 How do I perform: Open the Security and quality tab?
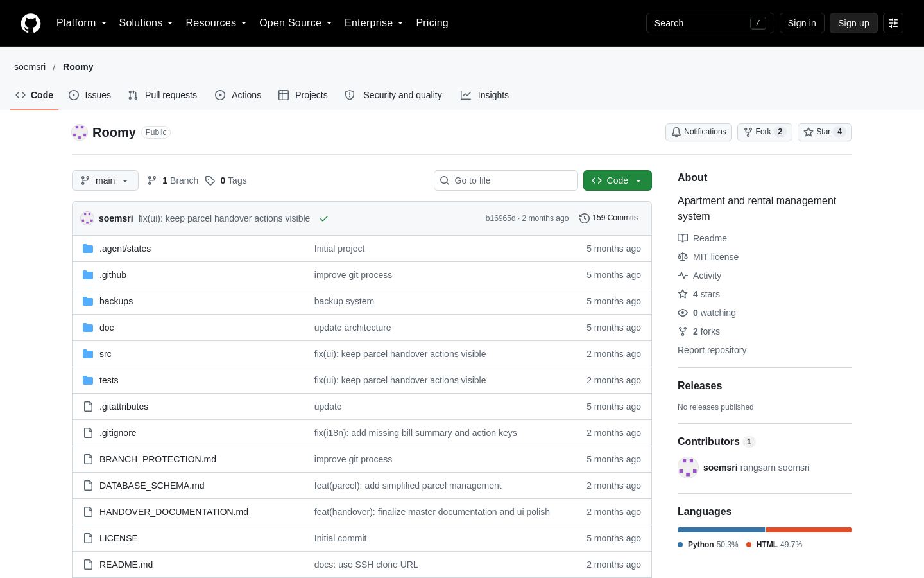point(393,95)
